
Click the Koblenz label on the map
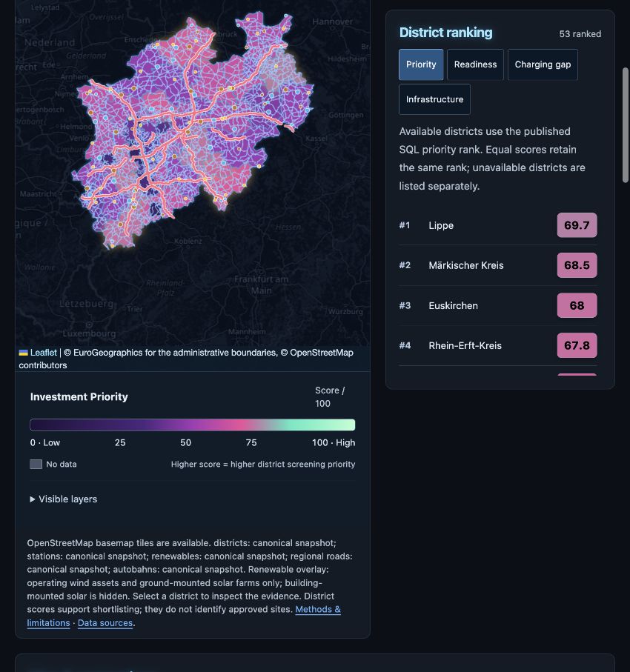tap(188, 242)
